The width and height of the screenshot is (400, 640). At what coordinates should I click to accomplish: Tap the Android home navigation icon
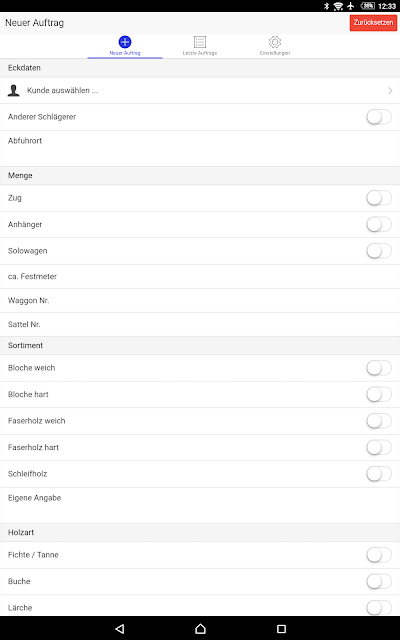tap(200, 629)
